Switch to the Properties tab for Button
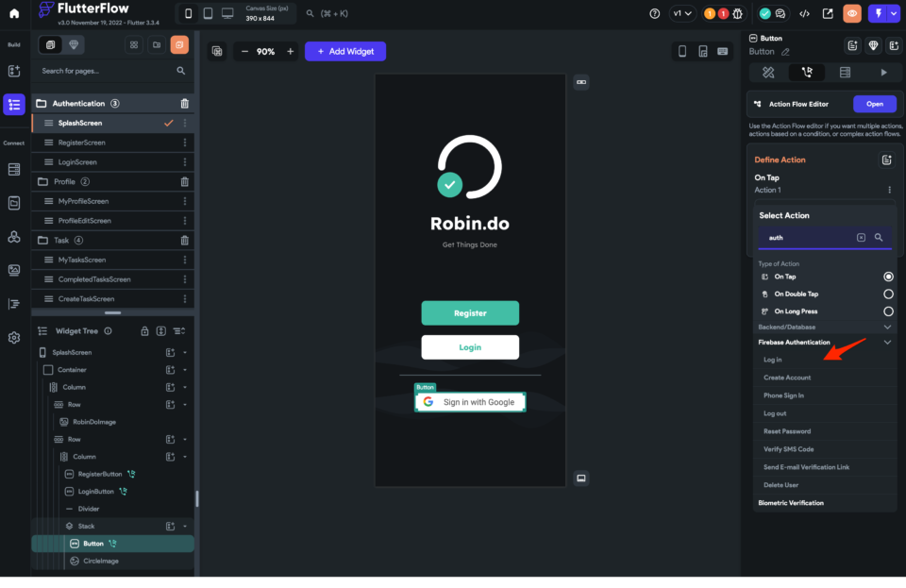 tap(767, 71)
